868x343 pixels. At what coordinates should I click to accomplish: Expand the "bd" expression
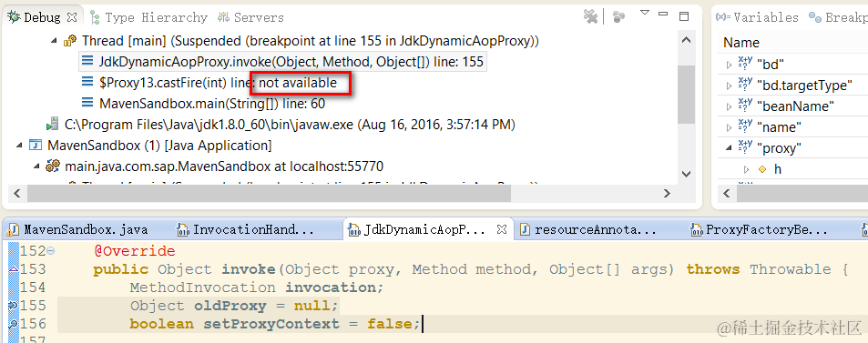point(729,65)
